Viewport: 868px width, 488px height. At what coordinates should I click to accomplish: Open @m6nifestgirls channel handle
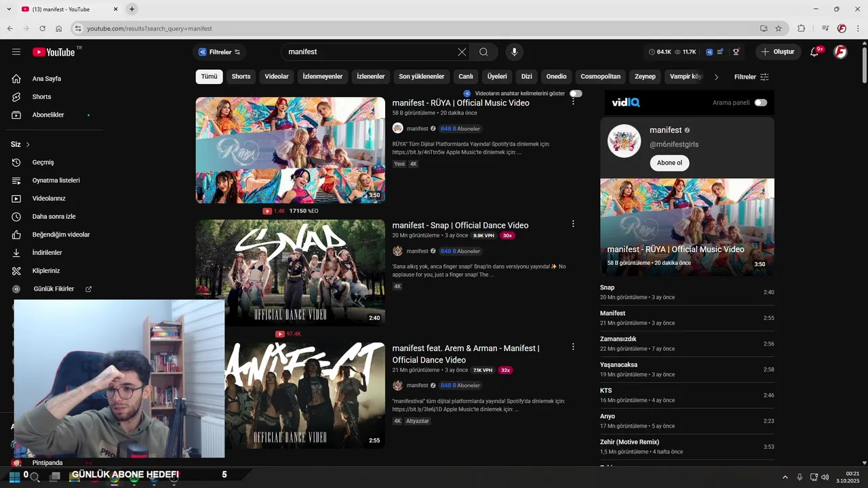coord(674,144)
